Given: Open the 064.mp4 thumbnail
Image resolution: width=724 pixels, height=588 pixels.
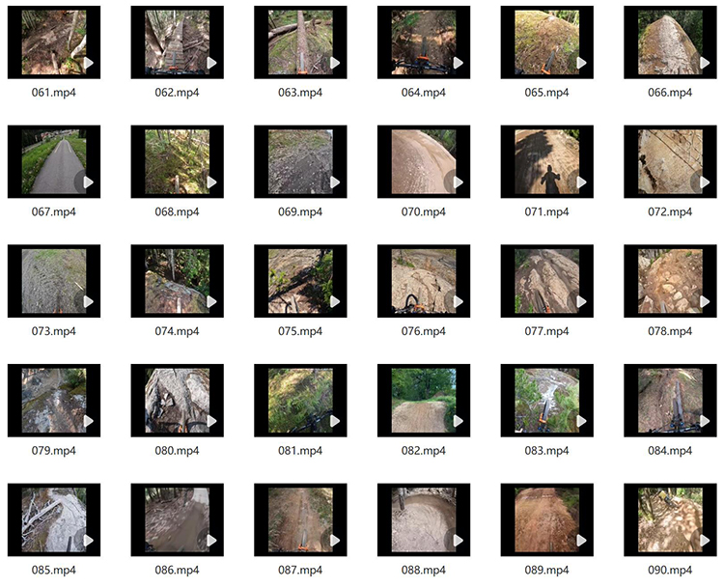Looking at the screenshot, I should coord(424,42).
